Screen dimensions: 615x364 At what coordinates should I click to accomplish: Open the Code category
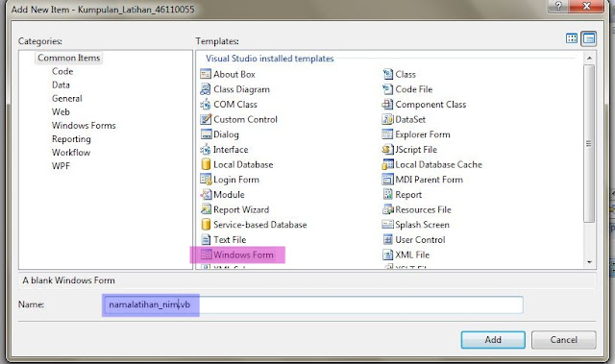point(62,71)
